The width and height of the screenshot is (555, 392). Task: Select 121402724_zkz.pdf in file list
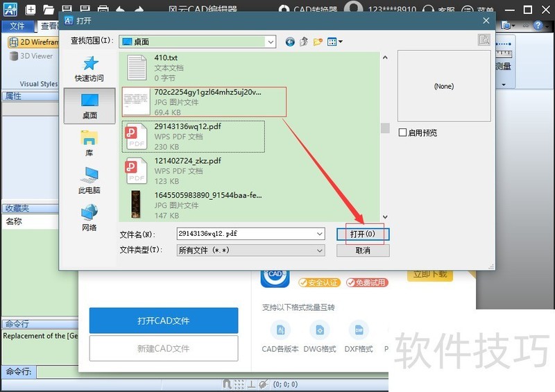tap(187, 161)
